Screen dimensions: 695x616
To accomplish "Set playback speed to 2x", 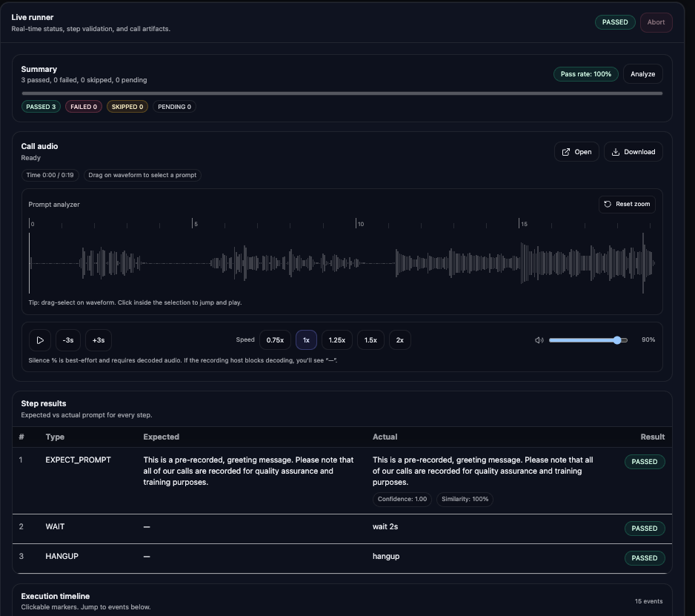I will [x=400, y=340].
